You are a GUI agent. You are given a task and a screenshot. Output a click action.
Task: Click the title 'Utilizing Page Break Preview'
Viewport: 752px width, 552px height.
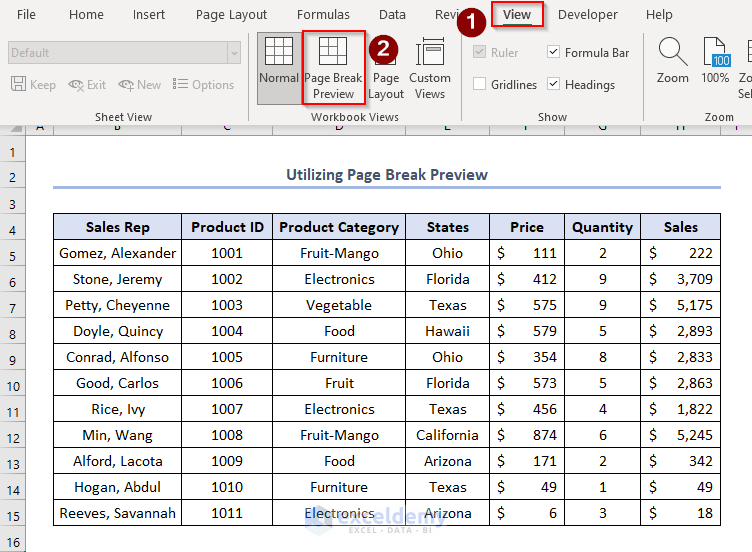coord(387,175)
